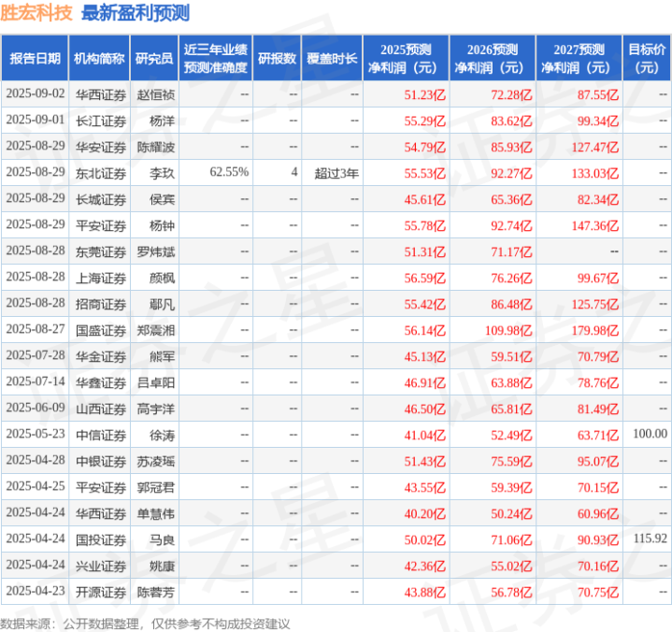This screenshot has height=632, width=672.
Task: Click analyst name 杨洋
Action: coord(162,122)
